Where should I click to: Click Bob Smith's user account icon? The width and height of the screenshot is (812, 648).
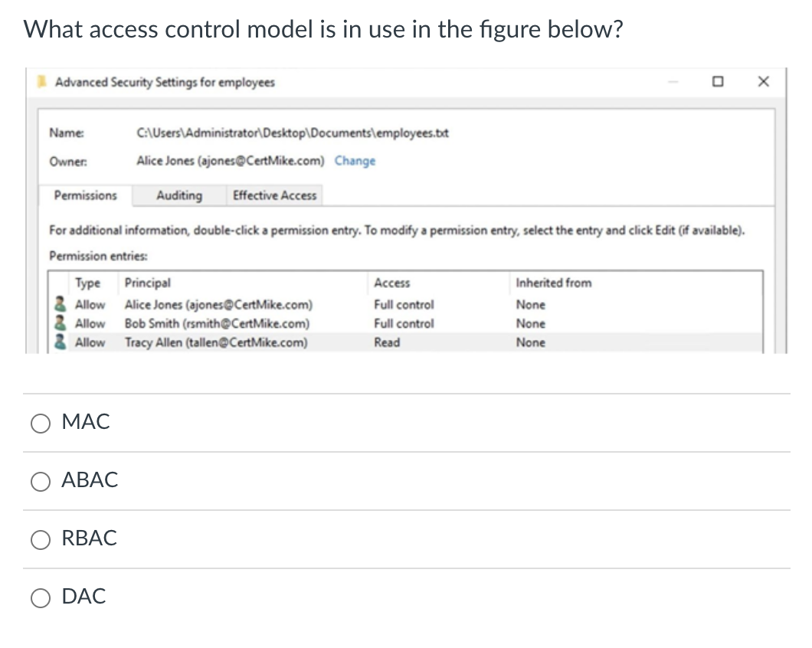pos(60,322)
